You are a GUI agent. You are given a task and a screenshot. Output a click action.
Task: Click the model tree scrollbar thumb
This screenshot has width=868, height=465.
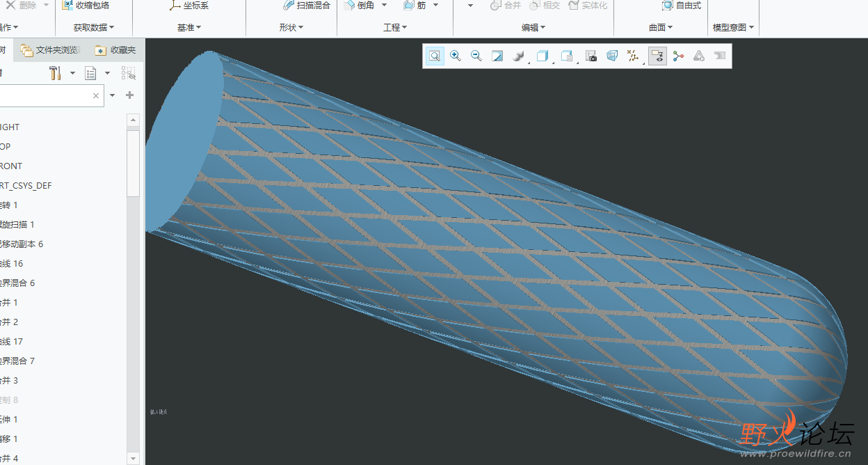point(134,164)
